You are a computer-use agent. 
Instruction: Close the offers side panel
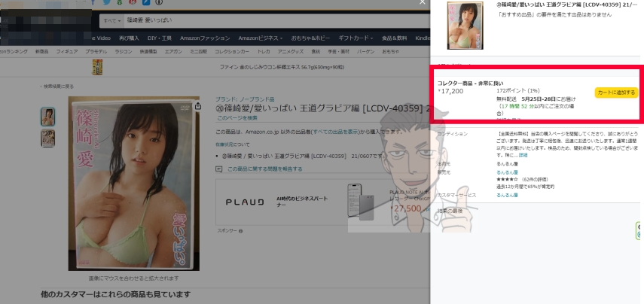[422, 3]
